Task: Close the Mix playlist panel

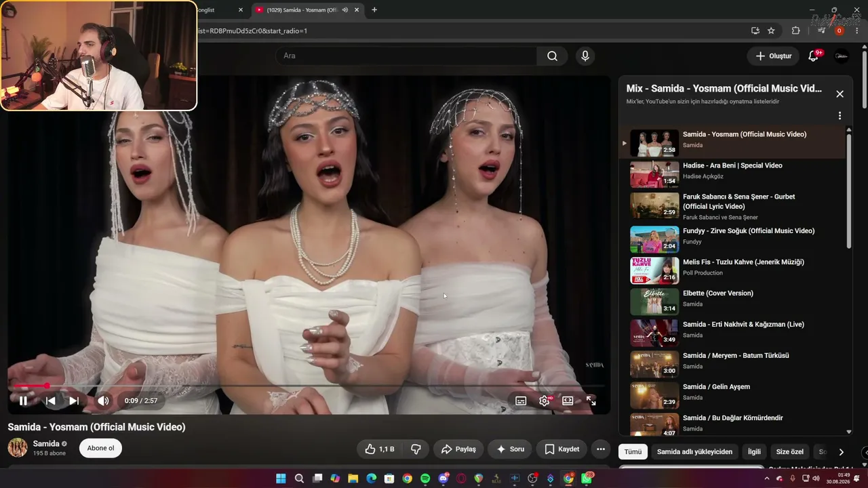Action: (x=840, y=94)
